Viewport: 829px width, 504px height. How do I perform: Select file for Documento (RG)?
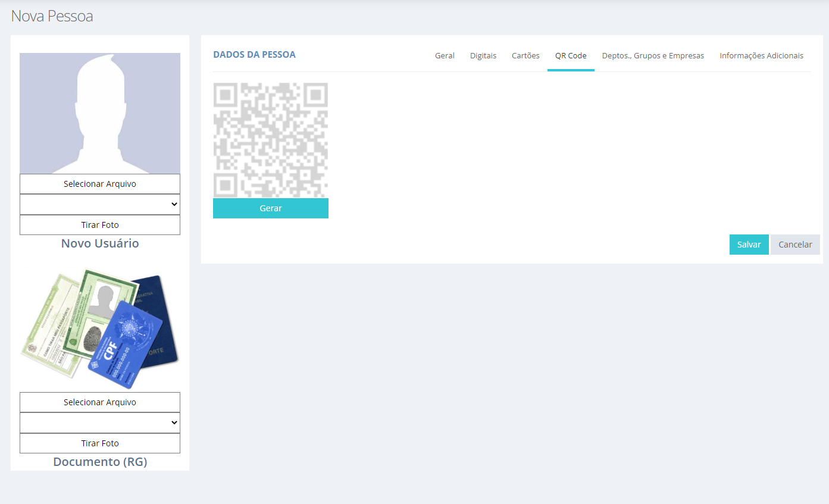click(100, 402)
